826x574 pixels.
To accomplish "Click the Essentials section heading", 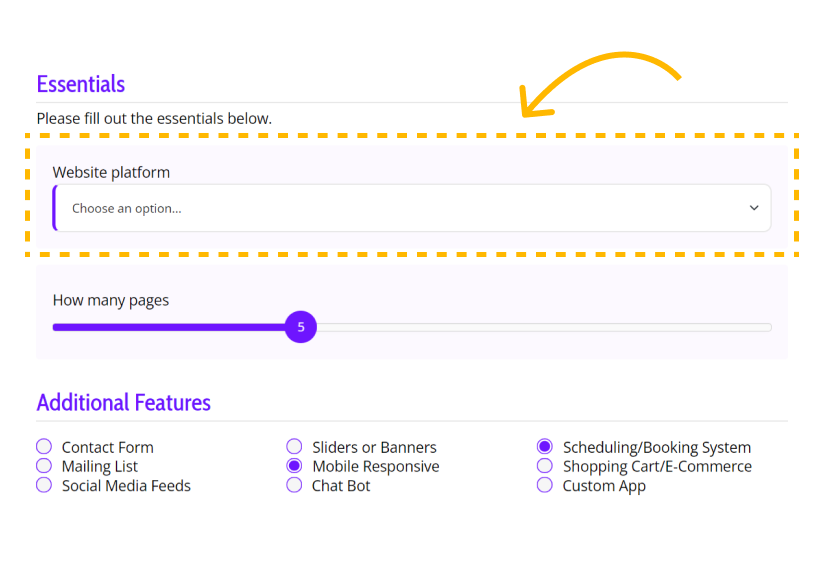I will point(81,84).
